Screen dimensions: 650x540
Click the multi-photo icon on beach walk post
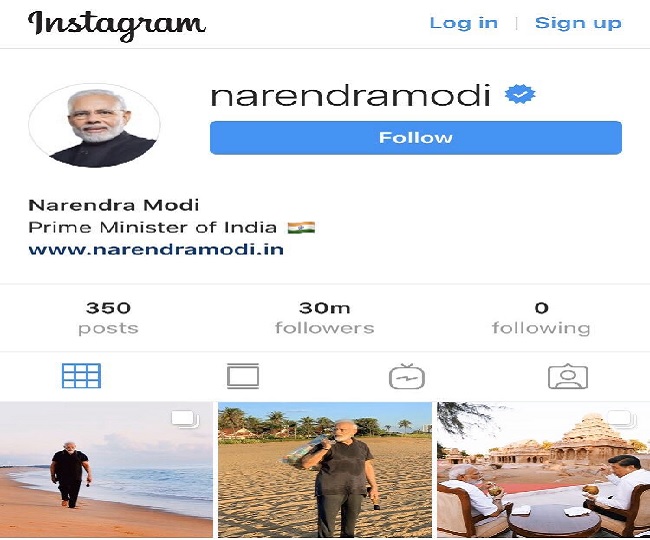pos(185,419)
